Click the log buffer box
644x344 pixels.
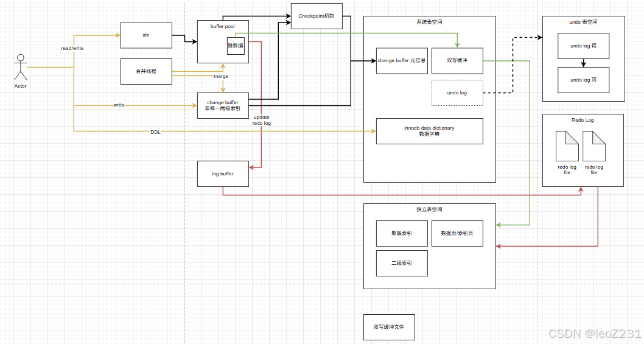point(223,174)
